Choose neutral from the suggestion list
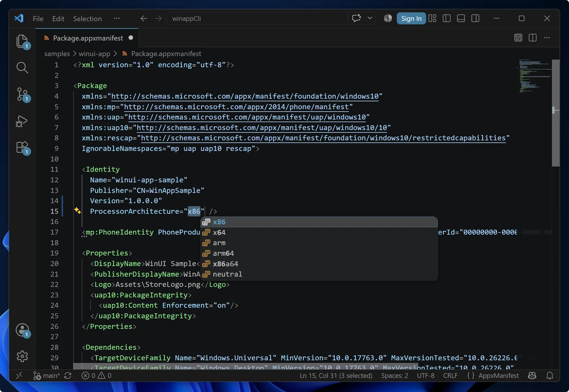Image resolution: width=569 pixels, height=392 pixels. point(319,274)
